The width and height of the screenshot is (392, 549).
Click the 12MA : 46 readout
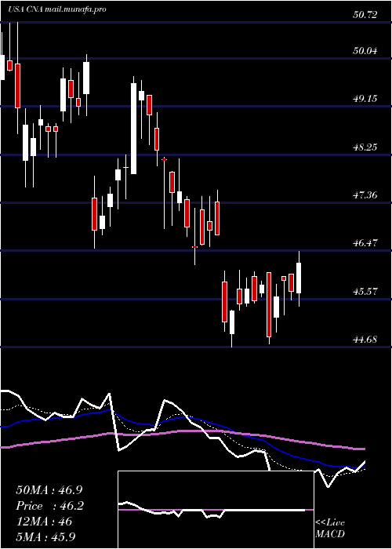click(x=44, y=522)
